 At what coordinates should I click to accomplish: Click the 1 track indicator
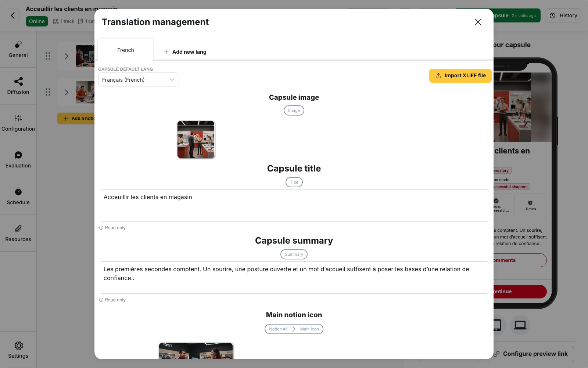tap(64, 21)
